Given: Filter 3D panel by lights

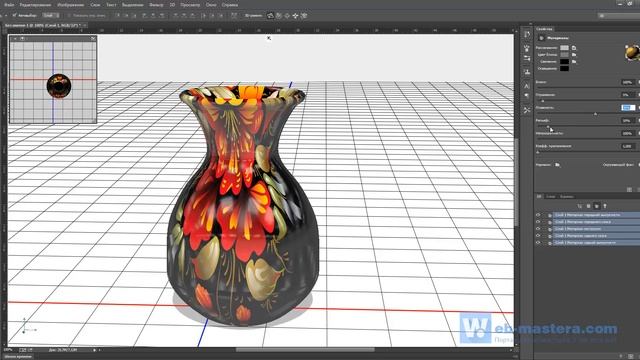Looking at the screenshot, I should 605,206.
